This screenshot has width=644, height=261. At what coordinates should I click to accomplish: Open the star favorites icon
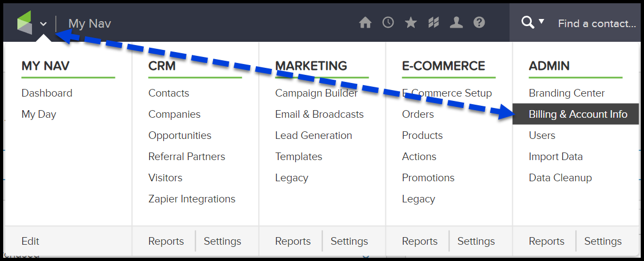411,23
